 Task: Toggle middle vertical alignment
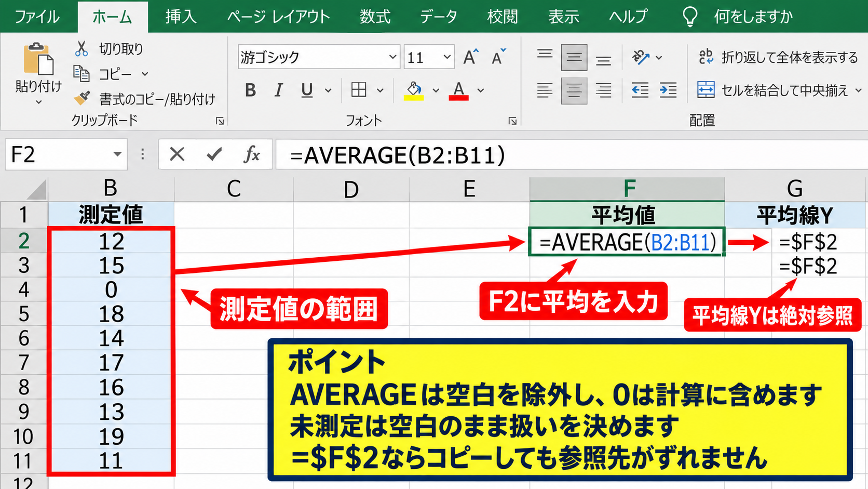coord(574,57)
